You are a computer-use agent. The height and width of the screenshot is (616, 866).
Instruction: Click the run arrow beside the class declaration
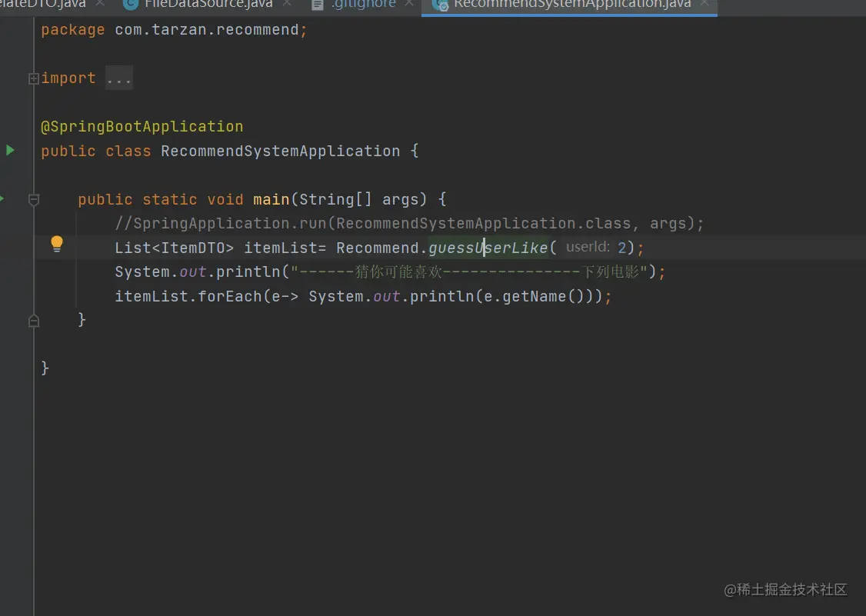(x=10, y=150)
